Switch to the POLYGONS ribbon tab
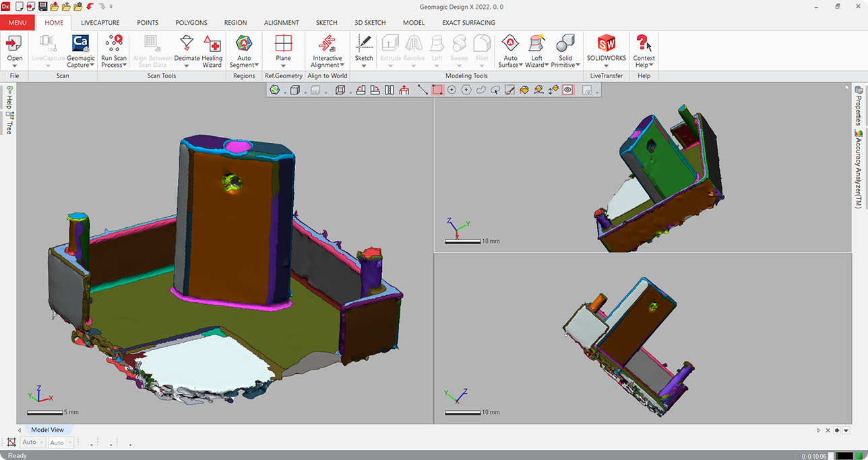This screenshot has width=868, height=460. 191,23
